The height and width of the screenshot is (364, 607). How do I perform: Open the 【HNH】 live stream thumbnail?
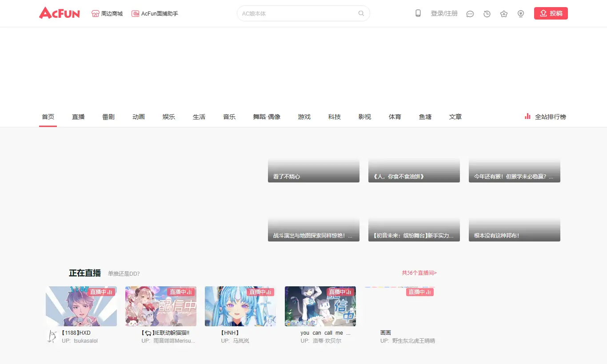point(240,306)
